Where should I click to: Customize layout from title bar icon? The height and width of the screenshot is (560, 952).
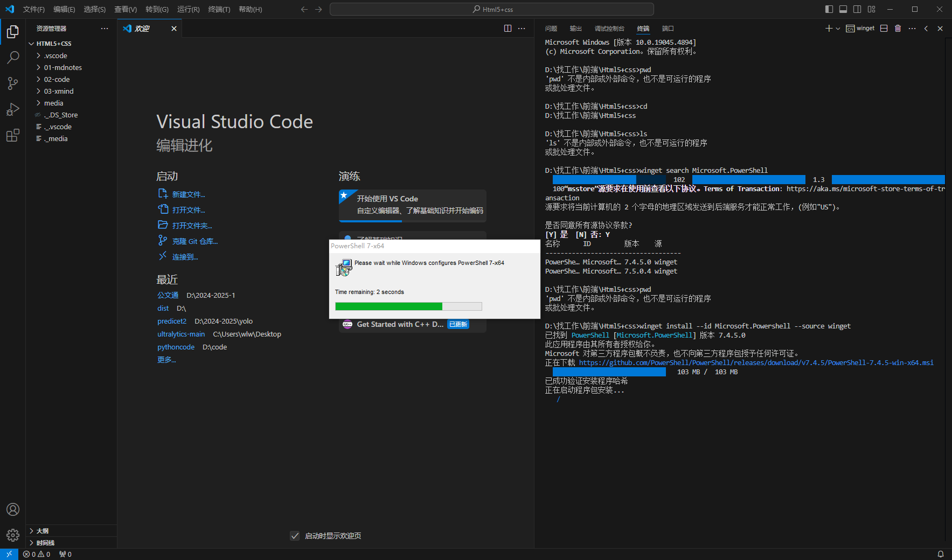click(x=872, y=9)
